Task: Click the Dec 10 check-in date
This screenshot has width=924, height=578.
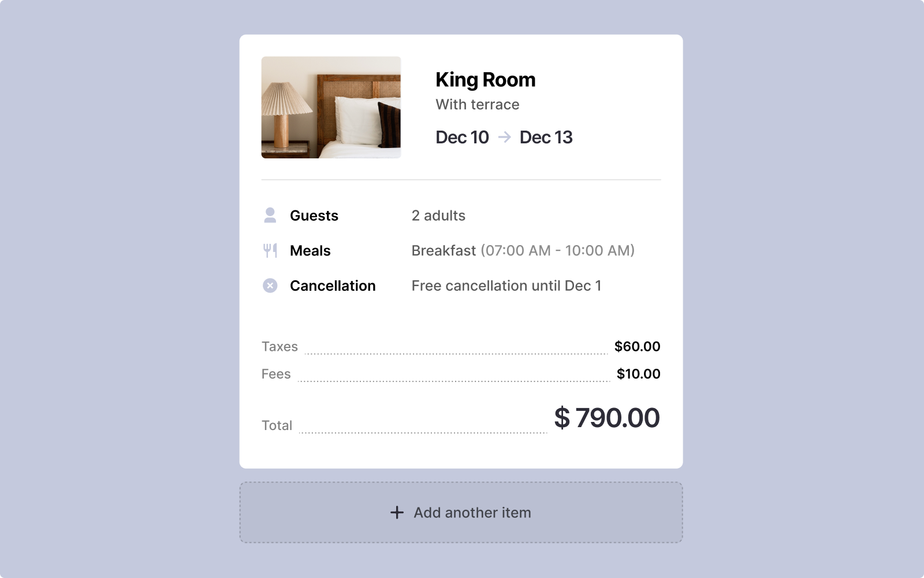Action: [x=462, y=137]
